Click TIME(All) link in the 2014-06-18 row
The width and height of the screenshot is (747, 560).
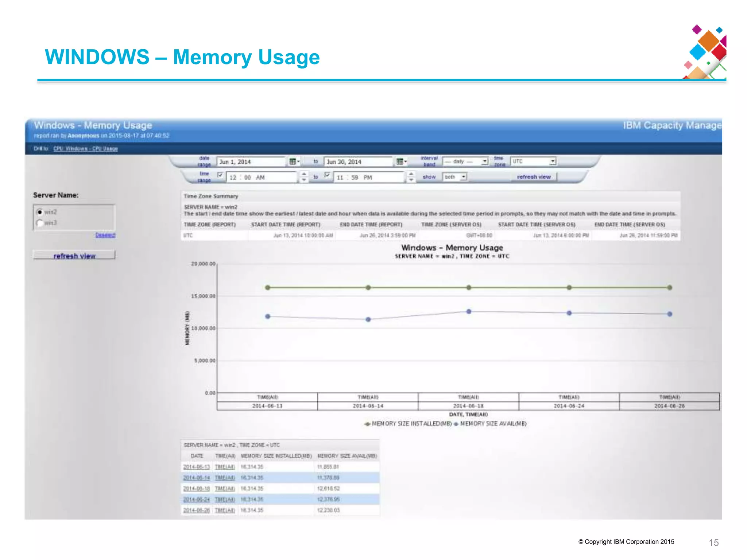[225, 489]
